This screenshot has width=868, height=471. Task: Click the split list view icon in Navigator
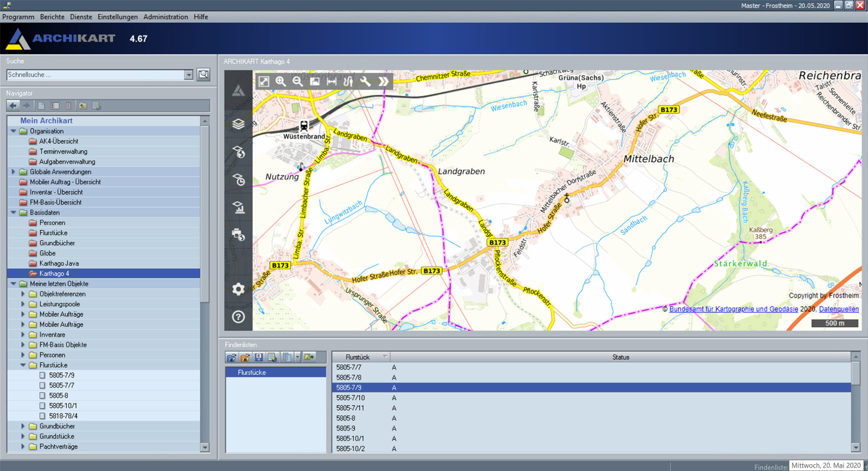pos(55,106)
